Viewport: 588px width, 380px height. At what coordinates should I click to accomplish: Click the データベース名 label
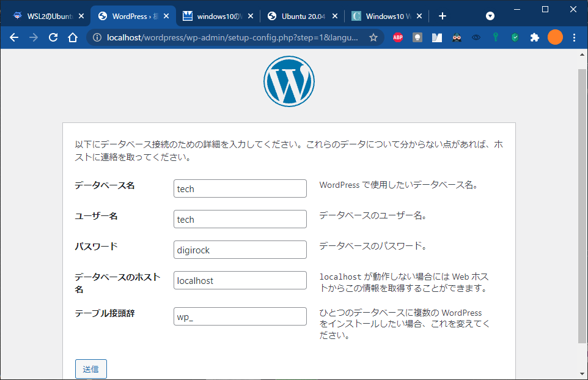105,185
